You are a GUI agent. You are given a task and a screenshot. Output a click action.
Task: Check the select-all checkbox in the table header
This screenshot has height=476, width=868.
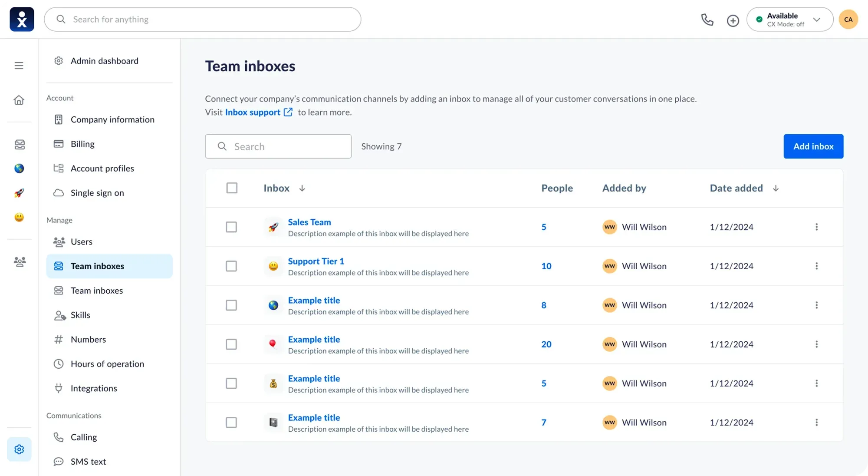click(232, 188)
